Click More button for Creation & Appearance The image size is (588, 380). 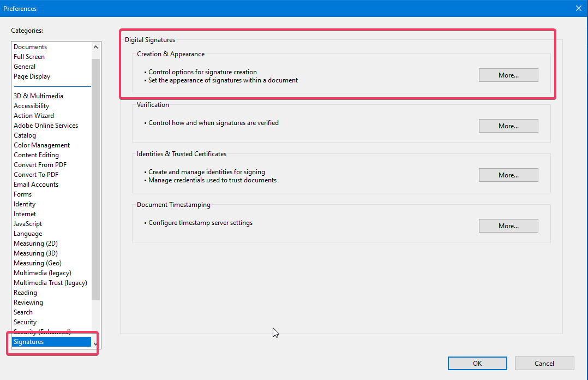pos(508,75)
